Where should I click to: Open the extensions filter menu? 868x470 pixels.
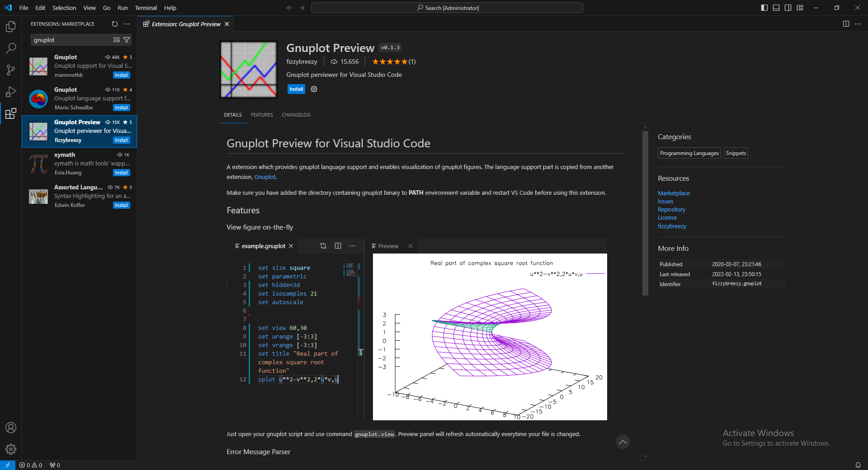click(127, 40)
